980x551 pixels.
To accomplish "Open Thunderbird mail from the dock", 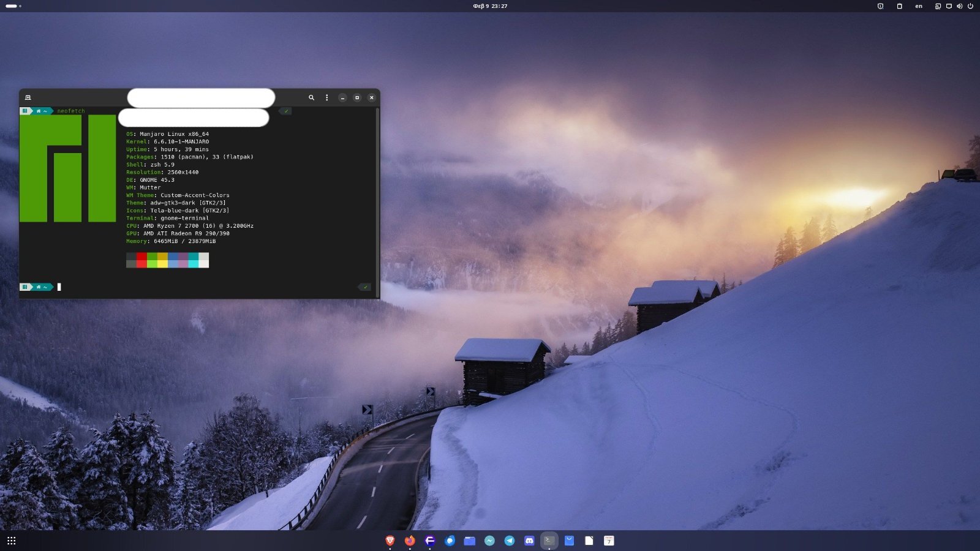I will pyautogui.click(x=450, y=540).
